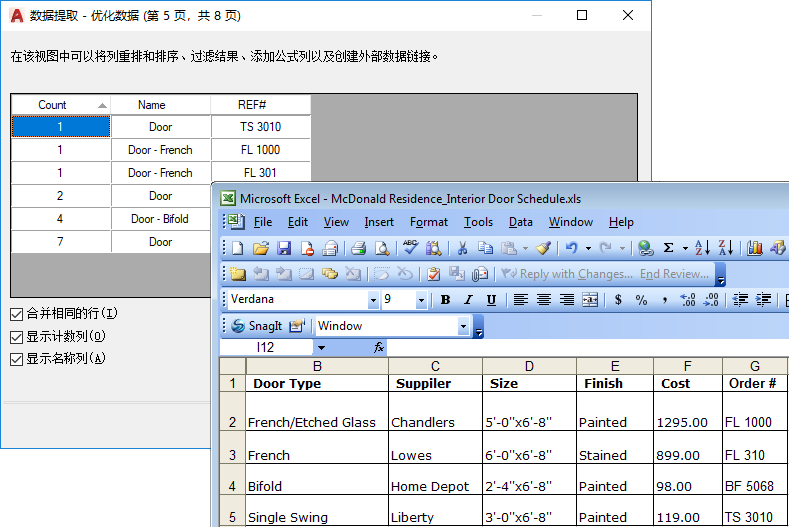
Task: Open the Chart Wizard icon
Action: point(754,248)
